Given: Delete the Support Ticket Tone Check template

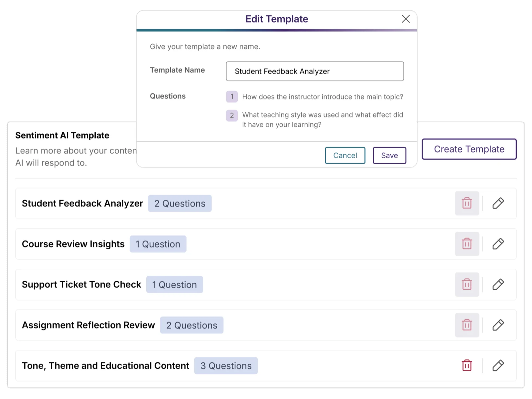Looking at the screenshot, I should [467, 284].
